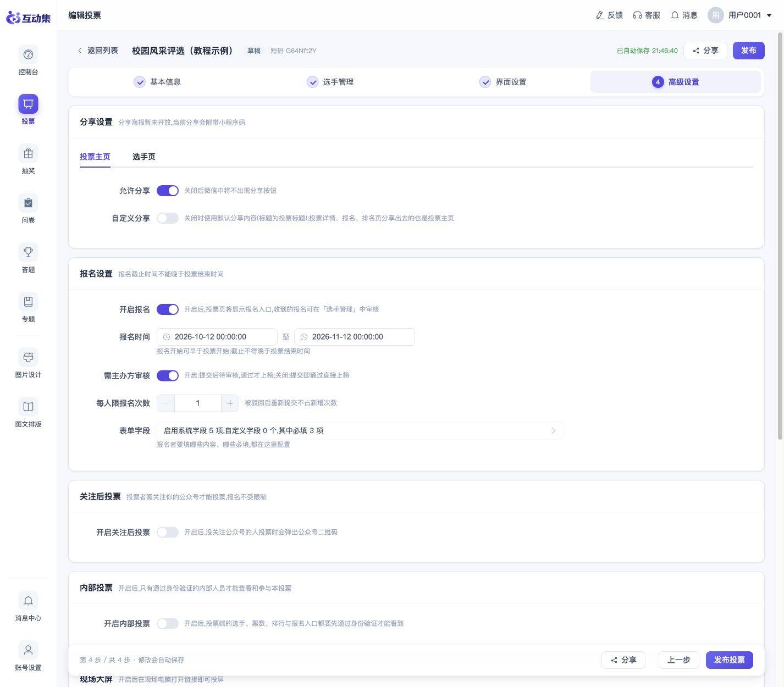Switch to the 选手页 tab
The image size is (784, 687).
[x=144, y=157]
